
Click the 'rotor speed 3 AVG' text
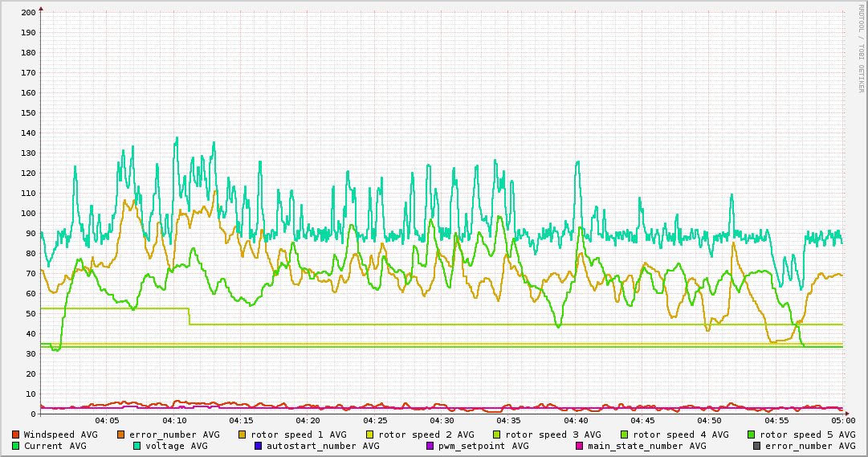click(x=553, y=435)
